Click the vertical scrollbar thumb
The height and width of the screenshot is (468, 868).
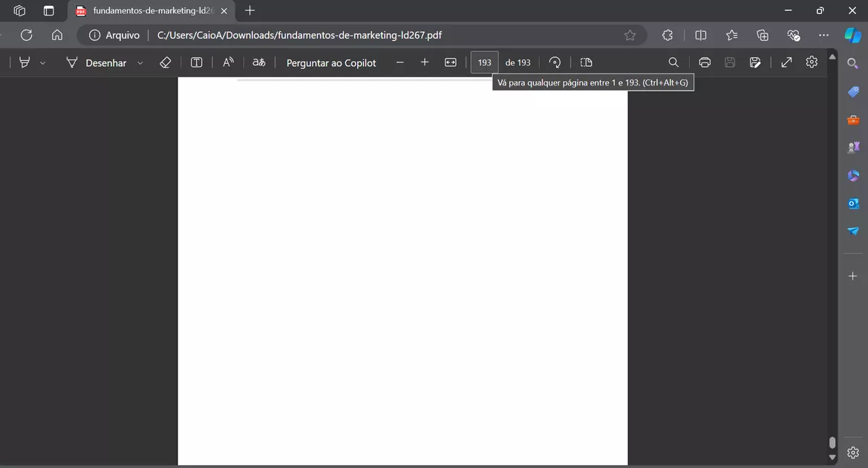[832, 443]
